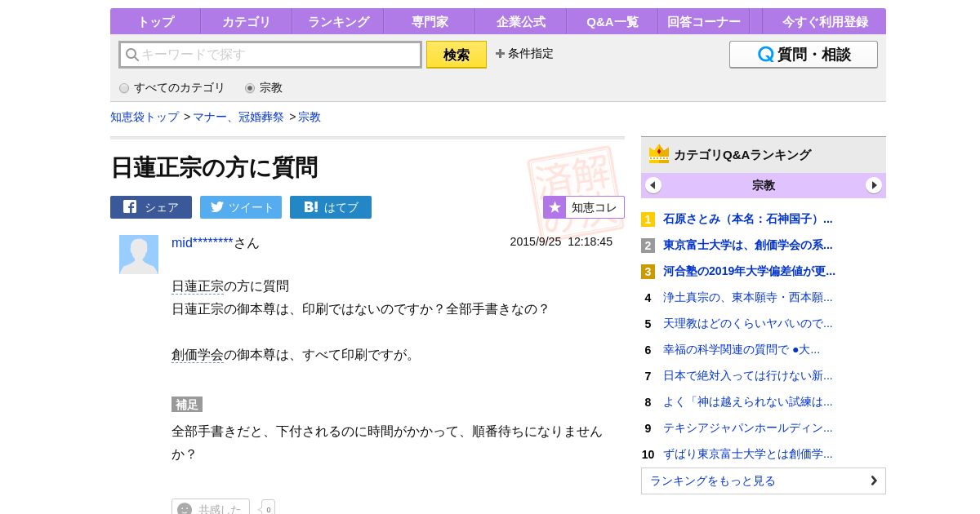Open ranking item 東京富士大学は、創価学会の系

click(748, 246)
